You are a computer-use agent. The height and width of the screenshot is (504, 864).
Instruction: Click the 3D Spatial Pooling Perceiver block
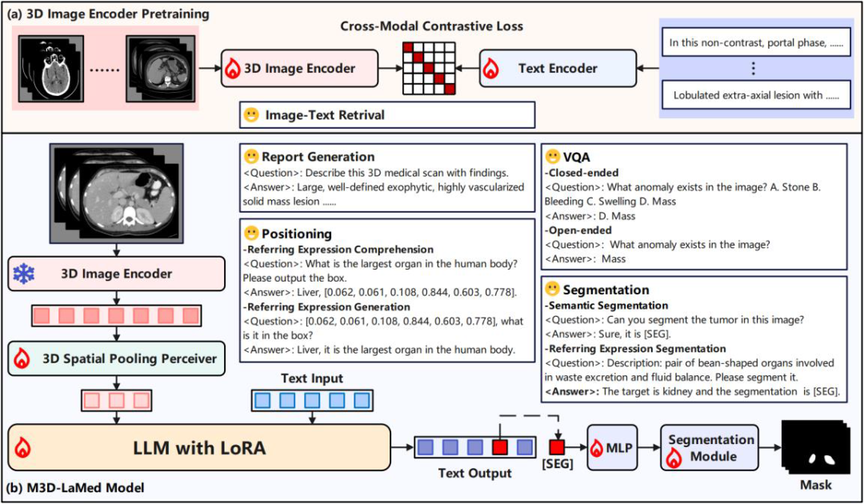116,359
